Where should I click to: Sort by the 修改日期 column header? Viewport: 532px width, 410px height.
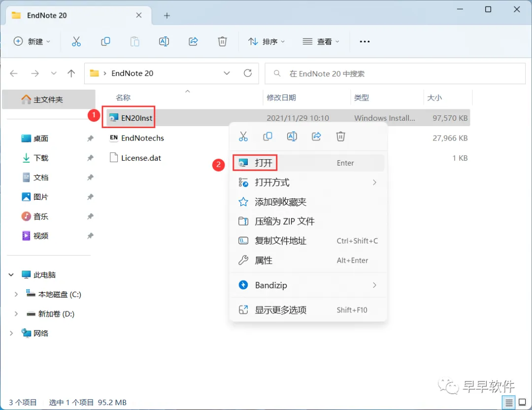281,98
